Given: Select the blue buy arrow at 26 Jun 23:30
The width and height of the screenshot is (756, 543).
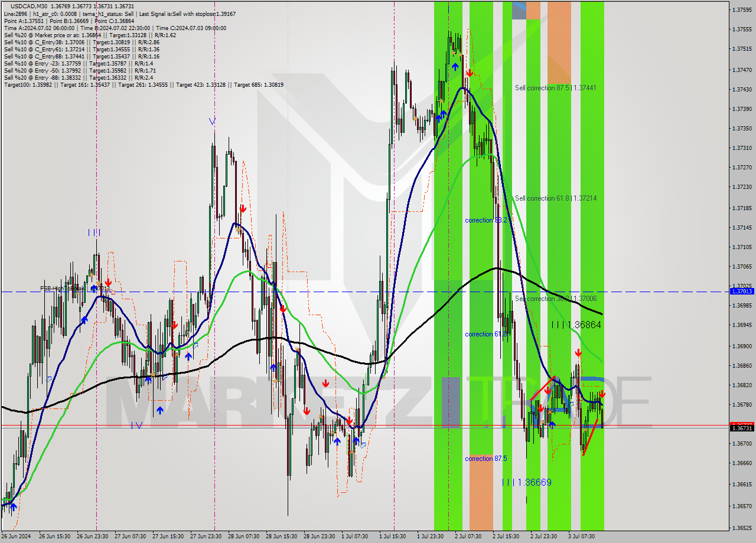Looking at the screenshot, I should 93,287.
